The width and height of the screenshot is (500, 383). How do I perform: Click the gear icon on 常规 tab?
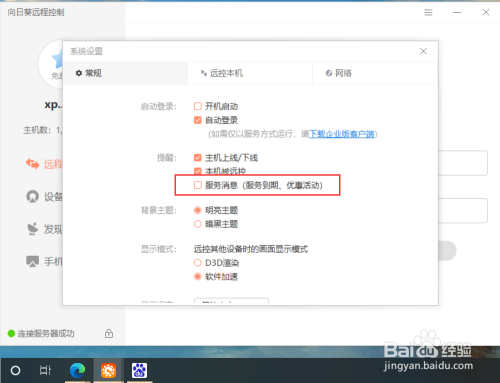[79, 73]
